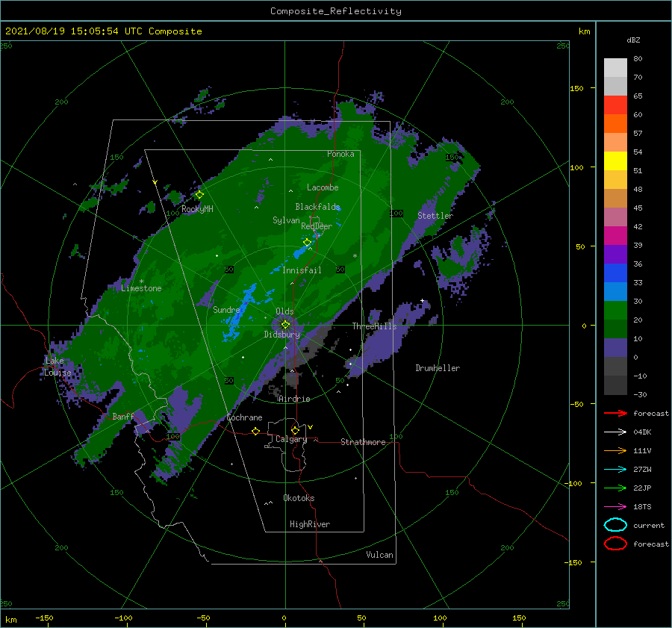Click the yellow V marker northwest of RockyMH
This screenshot has height=628, width=672.
(x=155, y=182)
